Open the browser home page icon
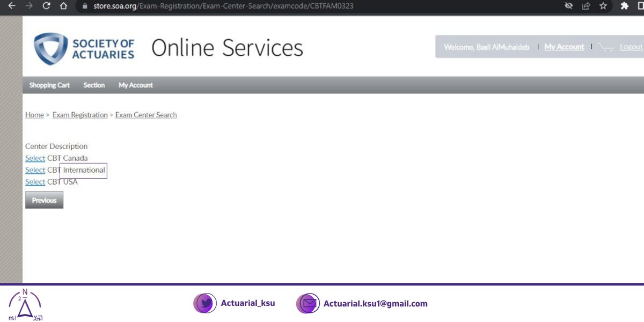The width and height of the screenshot is (644, 322). [x=64, y=6]
